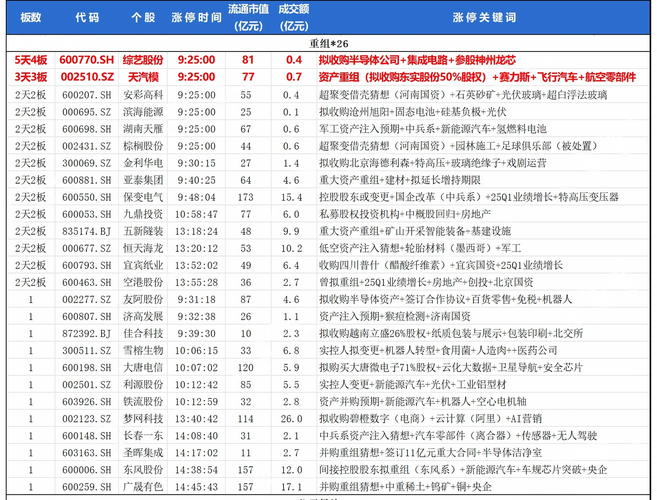657x500 pixels.
Task: Click limit-up time 13:18:24
Action: (197, 231)
